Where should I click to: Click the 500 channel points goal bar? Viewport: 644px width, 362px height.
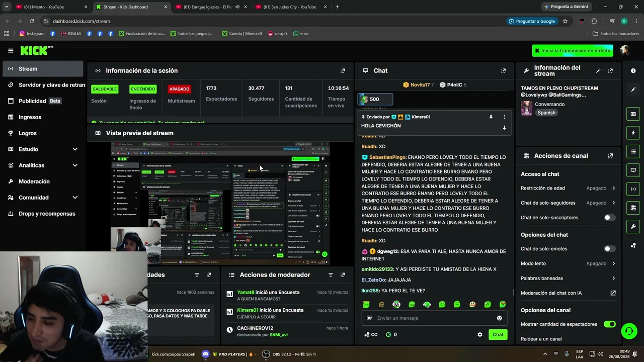375,100
